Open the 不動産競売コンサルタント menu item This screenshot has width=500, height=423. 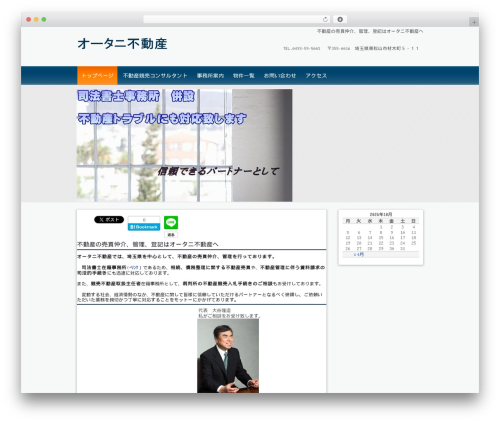pyautogui.click(x=155, y=76)
